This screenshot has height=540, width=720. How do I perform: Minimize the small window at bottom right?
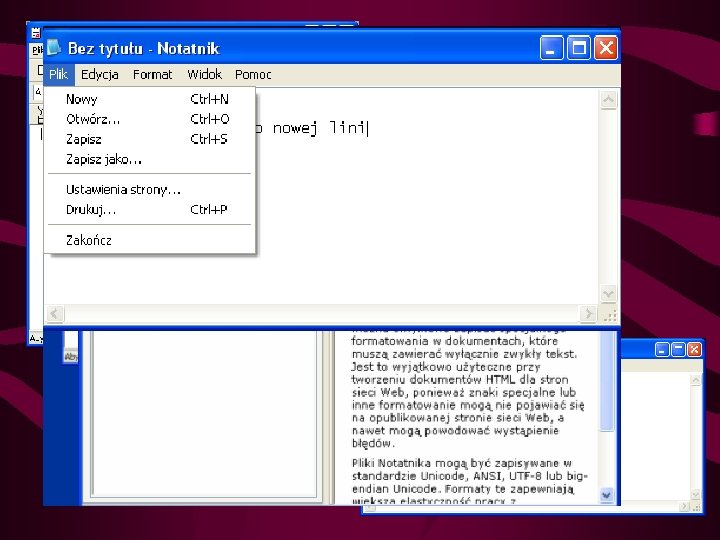pos(662,350)
